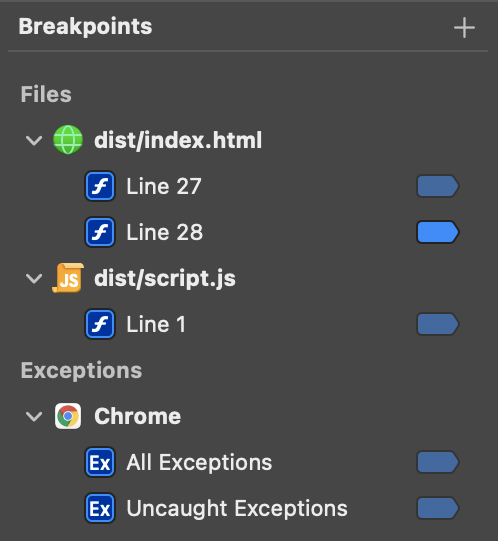This screenshot has height=541, width=498.
Task: Click the Ex icon beside All Exceptions
Action: [x=100, y=462]
